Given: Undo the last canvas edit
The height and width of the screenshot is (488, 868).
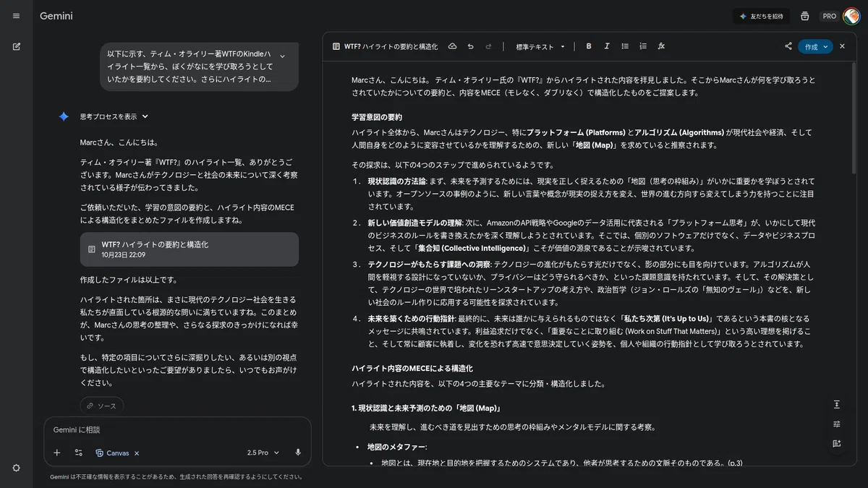Looking at the screenshot, I should click(x=470, y=46).
